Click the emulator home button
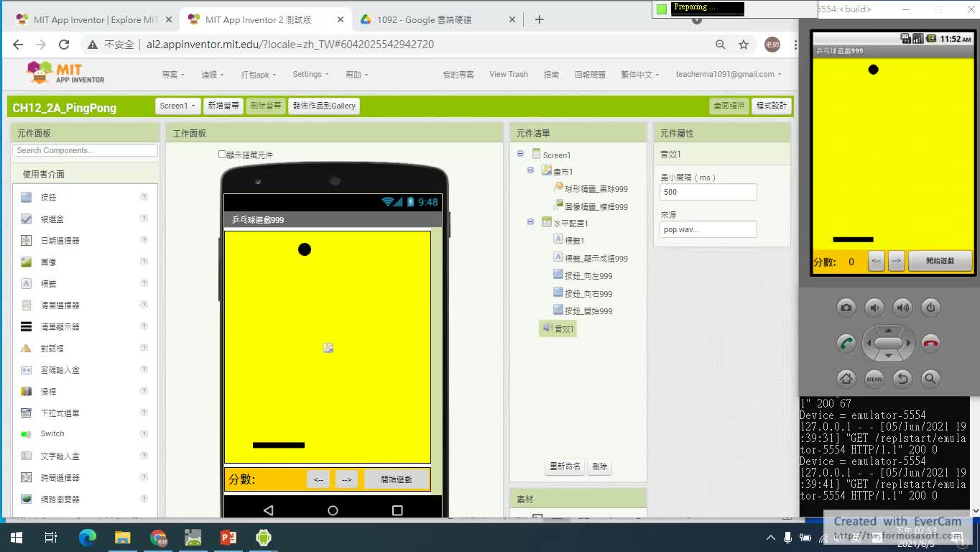980x552 pixels. point(846,378)
